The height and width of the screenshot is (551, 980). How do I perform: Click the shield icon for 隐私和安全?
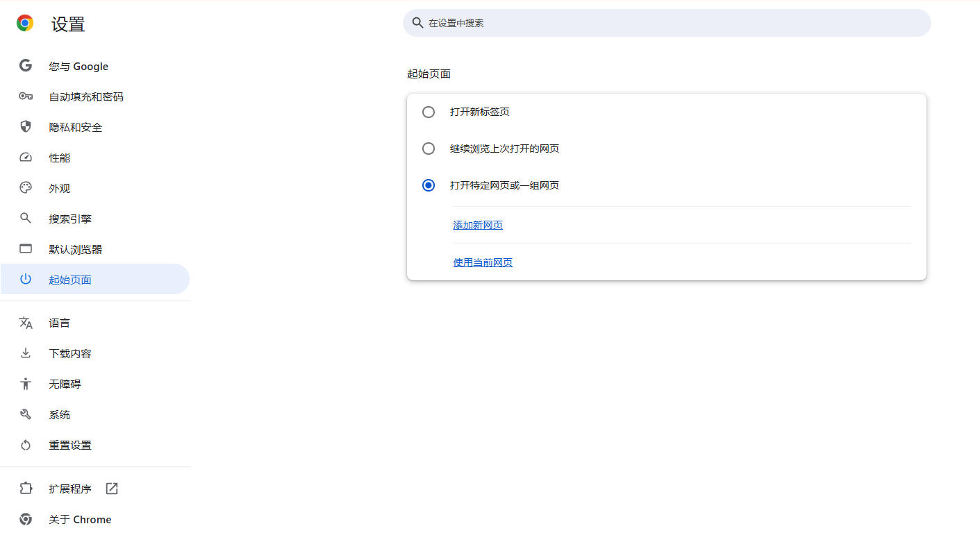point(26,127)
